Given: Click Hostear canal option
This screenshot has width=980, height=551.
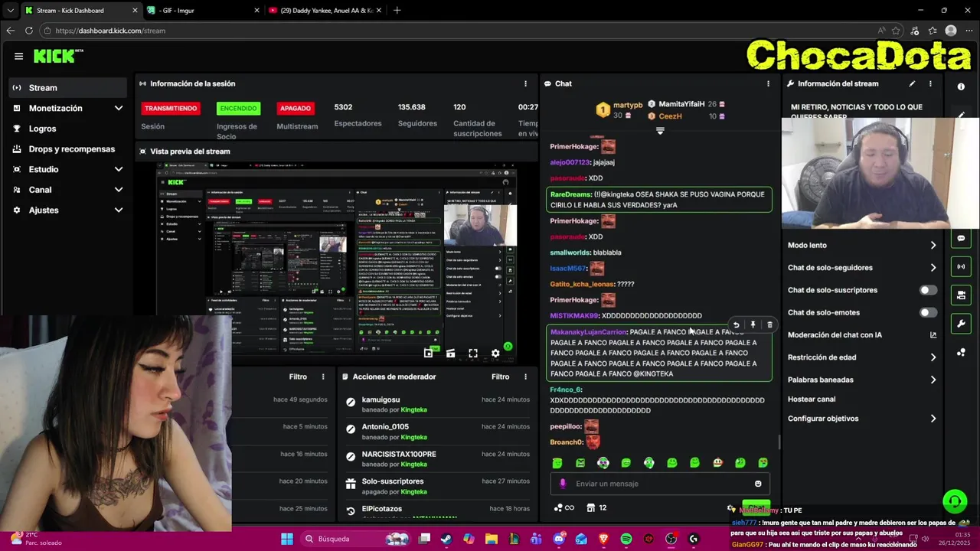Looking at the screenshot, I should (x=812, y=399).
